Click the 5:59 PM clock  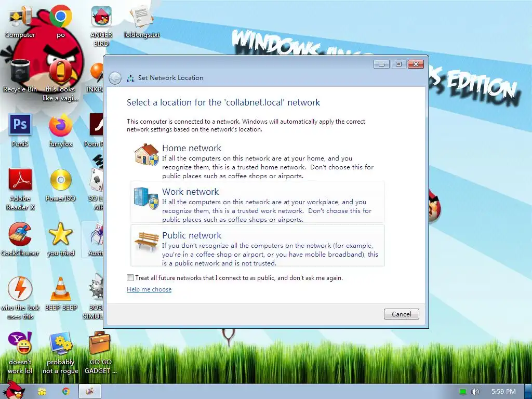pos(503,392)
